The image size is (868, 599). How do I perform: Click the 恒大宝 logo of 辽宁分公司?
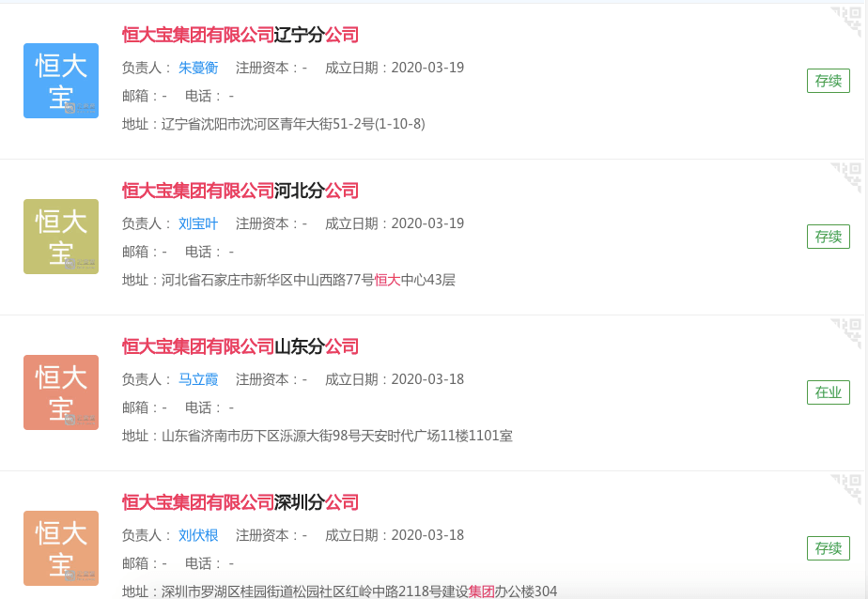click(60, 81)
